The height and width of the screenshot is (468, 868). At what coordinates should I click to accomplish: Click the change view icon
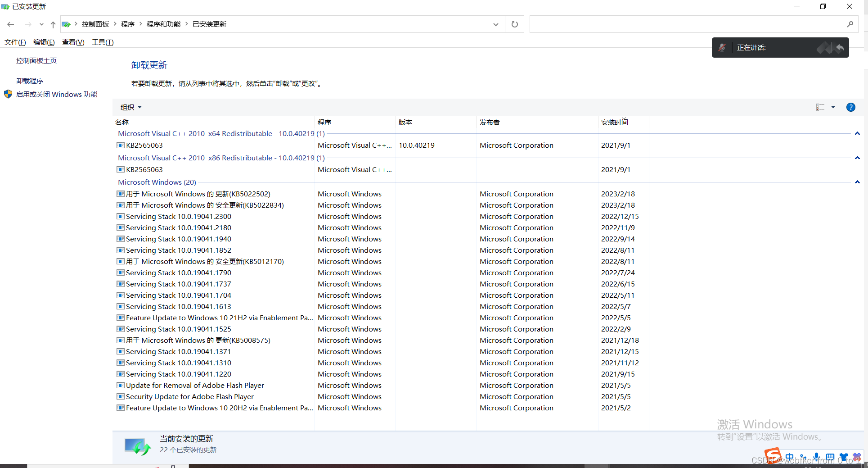[x=820, y=107]
